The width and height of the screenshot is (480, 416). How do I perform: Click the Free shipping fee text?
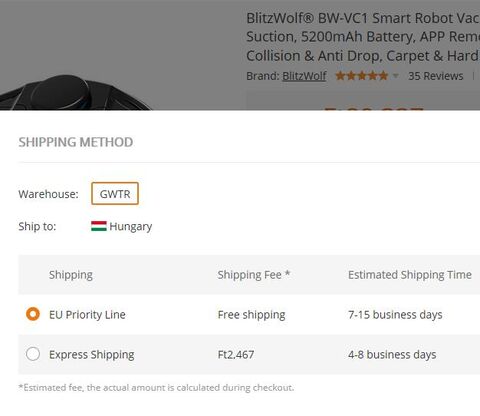coord(251,314)
